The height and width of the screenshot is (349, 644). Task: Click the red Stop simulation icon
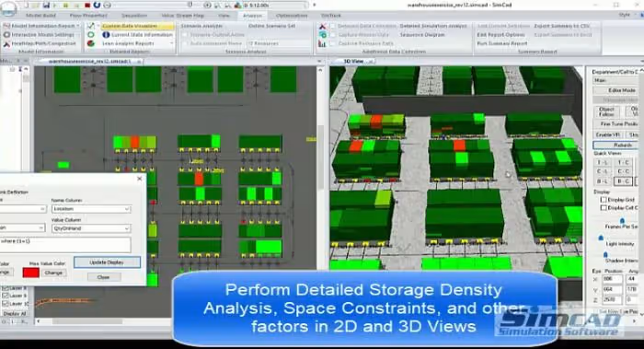(x=87, y=6)
